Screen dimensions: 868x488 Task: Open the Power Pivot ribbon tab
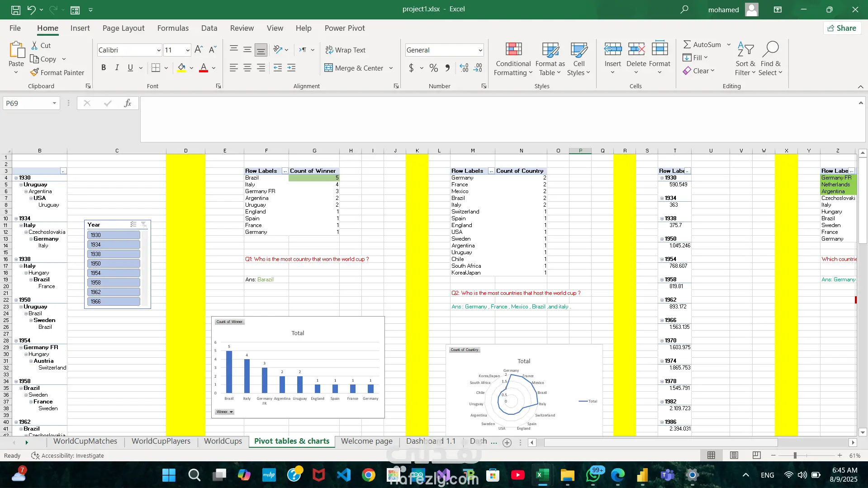[x=345, y=28]
